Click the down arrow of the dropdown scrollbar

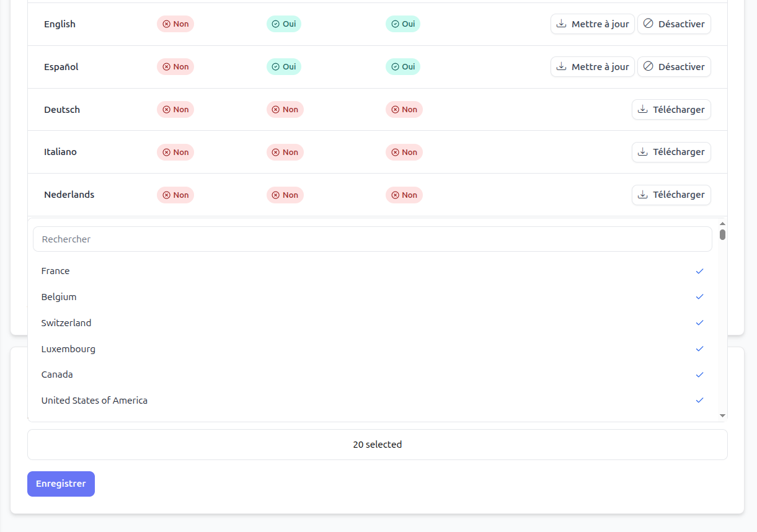[722, 415]
